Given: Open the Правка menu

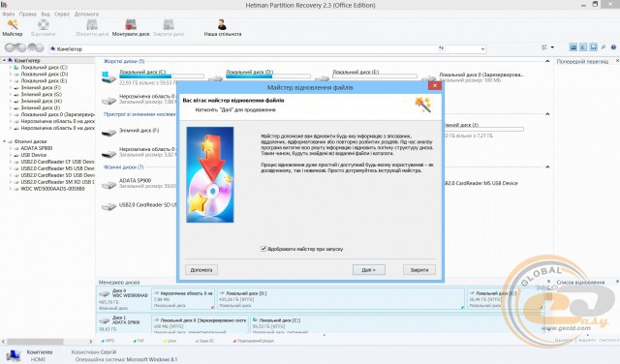Looking at the screenshot, I should (x=28, y=14).
